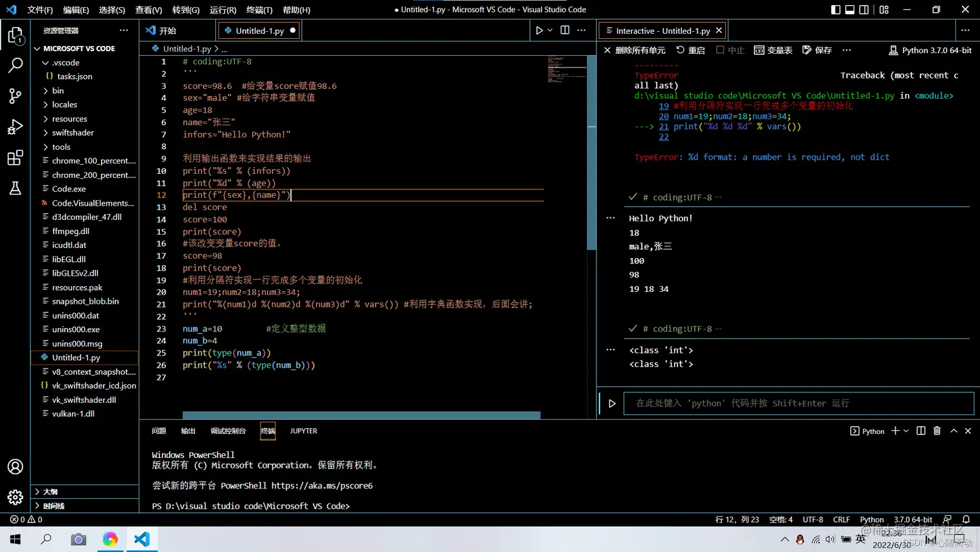Open the Extensions view
The image size is (980, 552).
click(15, 158)
